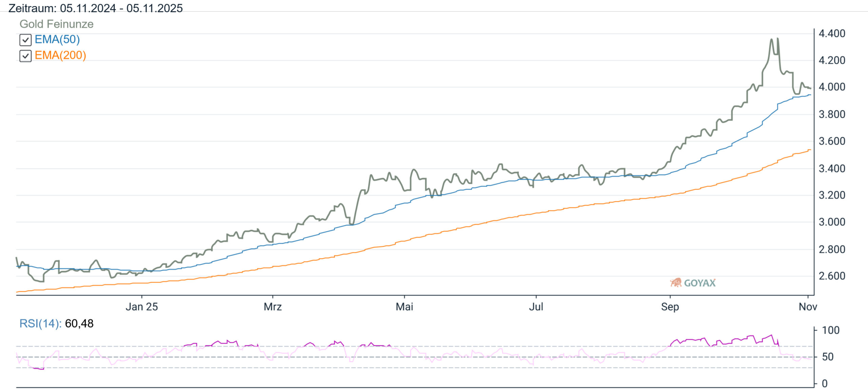Click the RSI value 60,48
This screenshot has height=391, width=868.
[79, 323]
